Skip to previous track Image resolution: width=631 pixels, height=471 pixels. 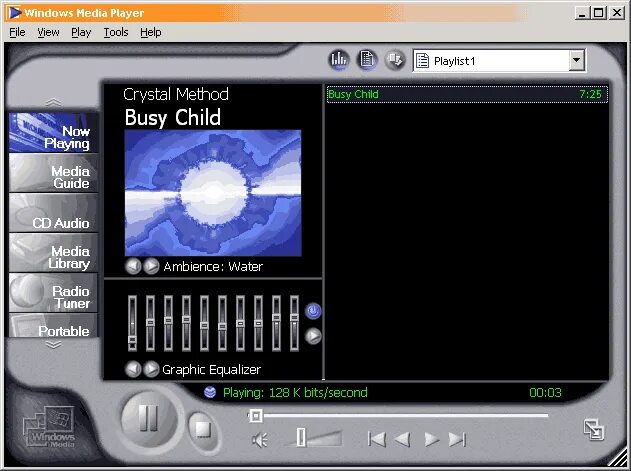pyautogui.click(x=377, y=439)
